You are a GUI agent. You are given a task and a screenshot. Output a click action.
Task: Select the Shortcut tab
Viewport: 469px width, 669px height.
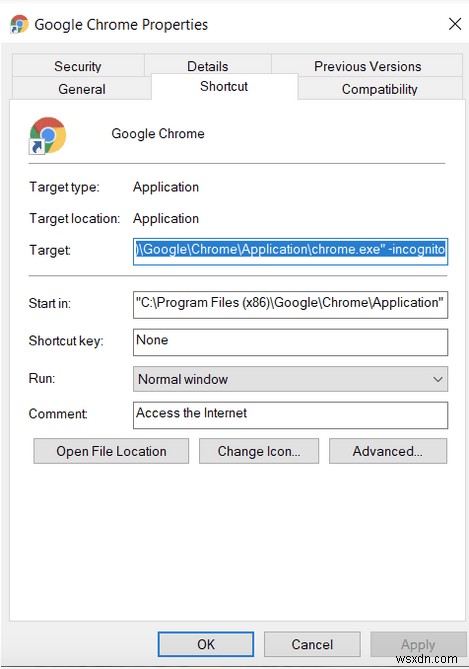pos(224,87)
